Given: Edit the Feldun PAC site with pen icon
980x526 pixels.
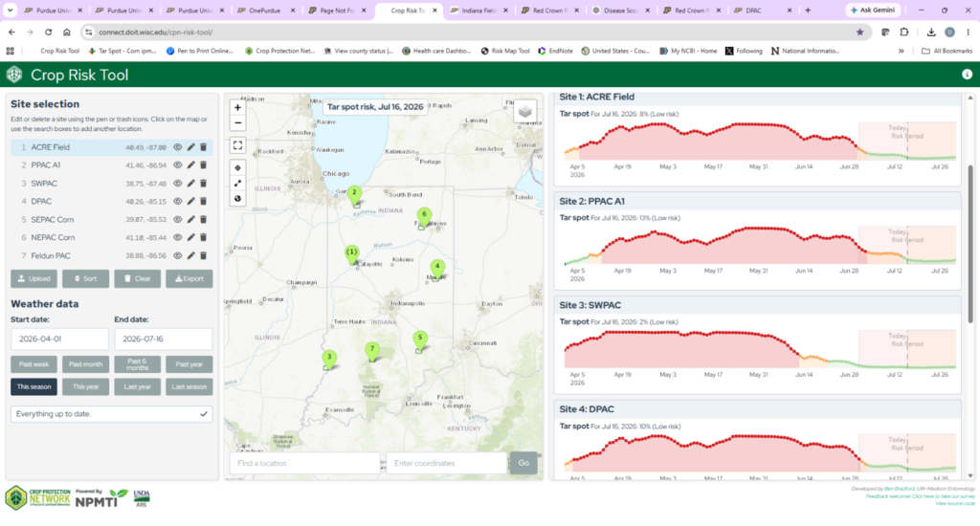Looking at the screenshot, I should pos(190,255).
